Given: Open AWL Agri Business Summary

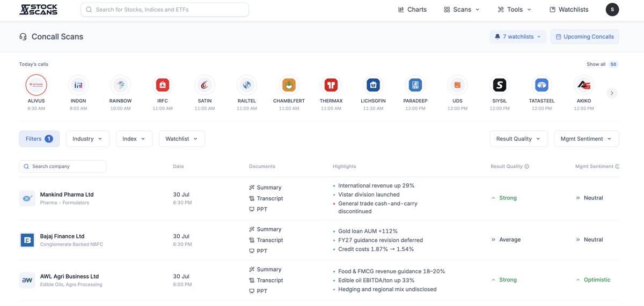Looking at the screenshot, I should pyautogui.click(x=265, y=270).
